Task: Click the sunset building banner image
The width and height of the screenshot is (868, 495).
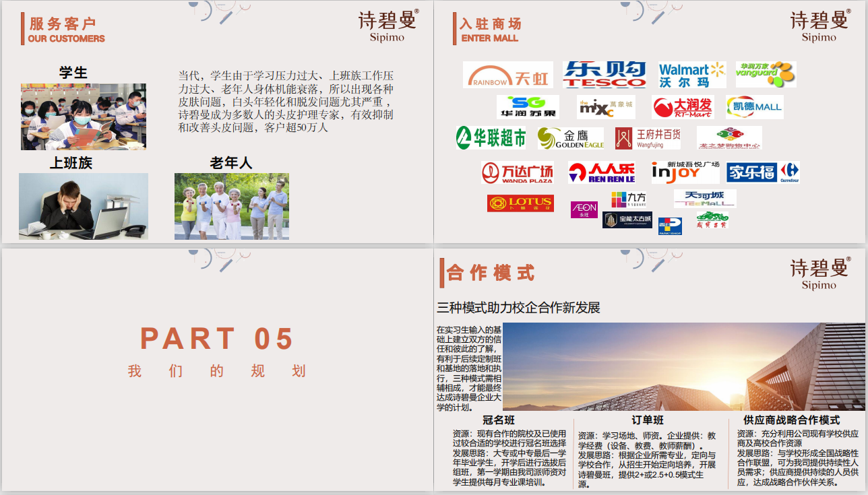Action: click(x=683, y=366)
